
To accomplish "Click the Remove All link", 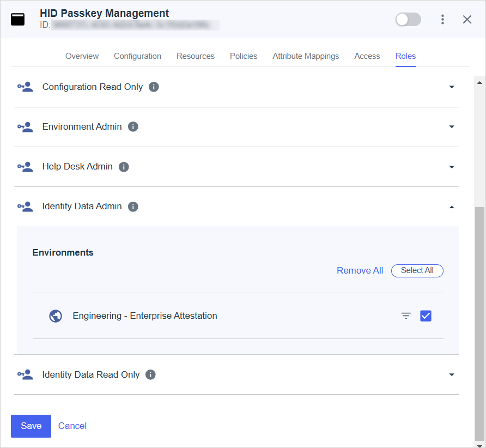I will (360, 271).
